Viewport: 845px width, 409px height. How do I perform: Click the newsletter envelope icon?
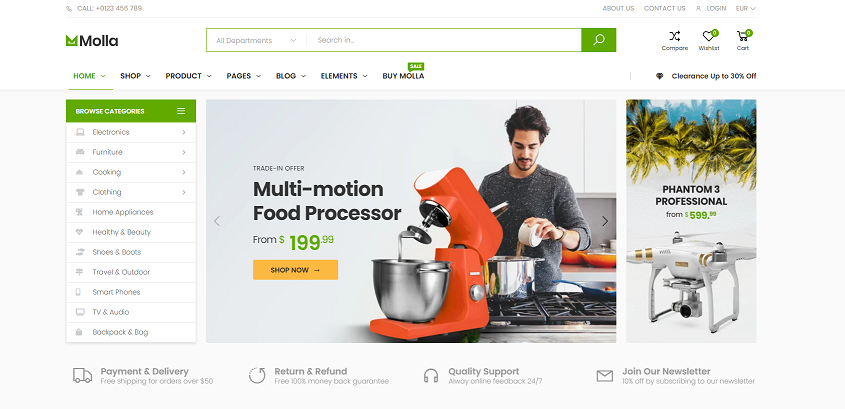pyautogui.click(x=605, y=376)
